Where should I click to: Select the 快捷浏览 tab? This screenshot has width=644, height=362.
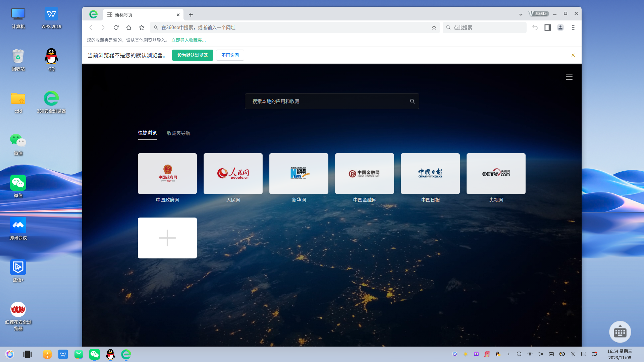147,133
